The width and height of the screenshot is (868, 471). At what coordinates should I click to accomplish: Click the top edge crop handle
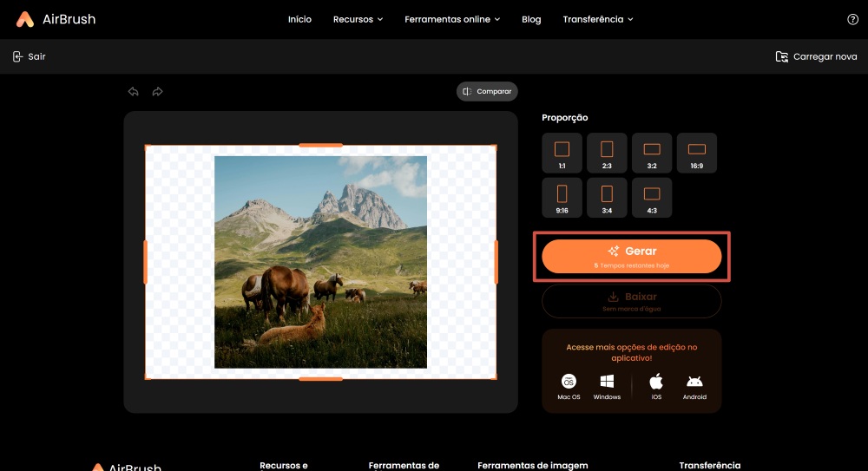pos(320,146)
